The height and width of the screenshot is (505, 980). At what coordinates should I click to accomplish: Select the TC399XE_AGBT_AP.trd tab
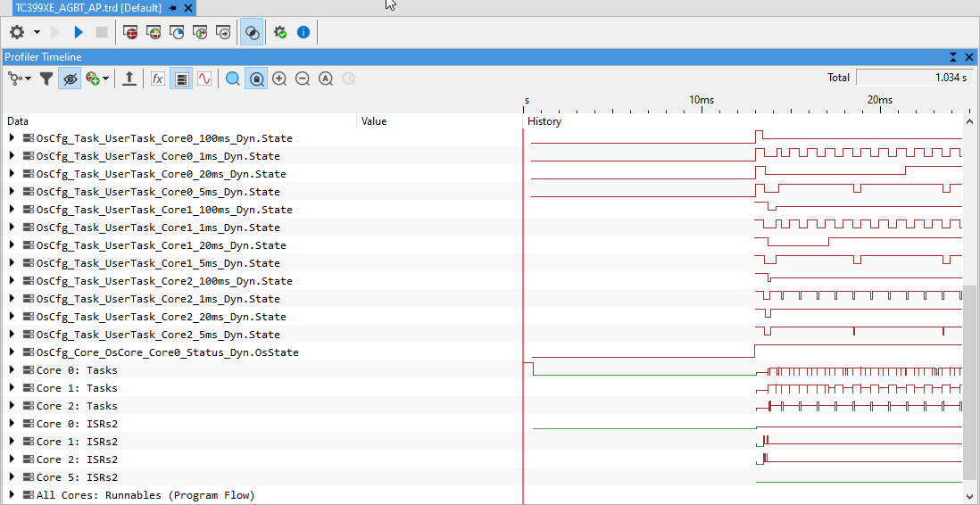[x=87, y=8]
